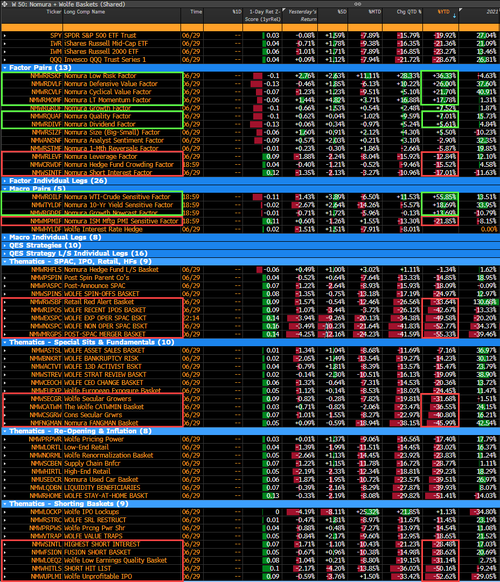Screen dimensions: 500x582
Task: Click the %YTD sort arrow indicator
Action: click(454, 16)
